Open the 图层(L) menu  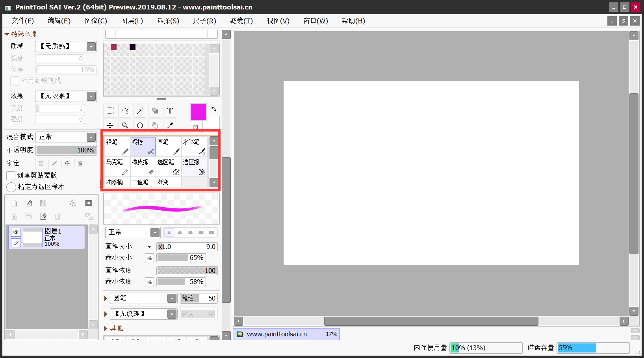pyautogui.click(x=132, y=21)
